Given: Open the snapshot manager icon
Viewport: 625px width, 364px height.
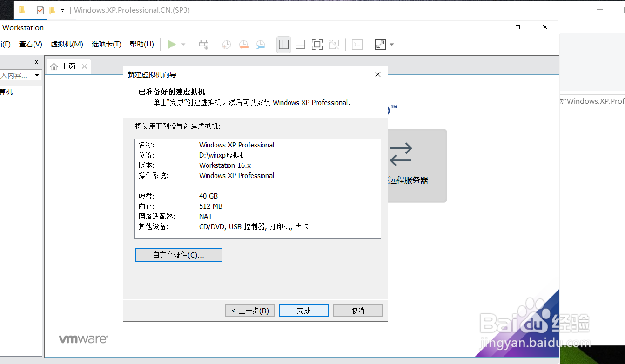Looking at the screenshot, I should point(260,45).
